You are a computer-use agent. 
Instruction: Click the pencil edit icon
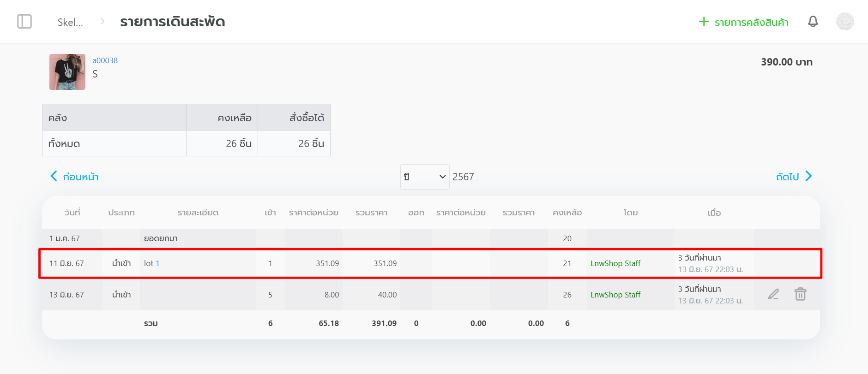773,294
